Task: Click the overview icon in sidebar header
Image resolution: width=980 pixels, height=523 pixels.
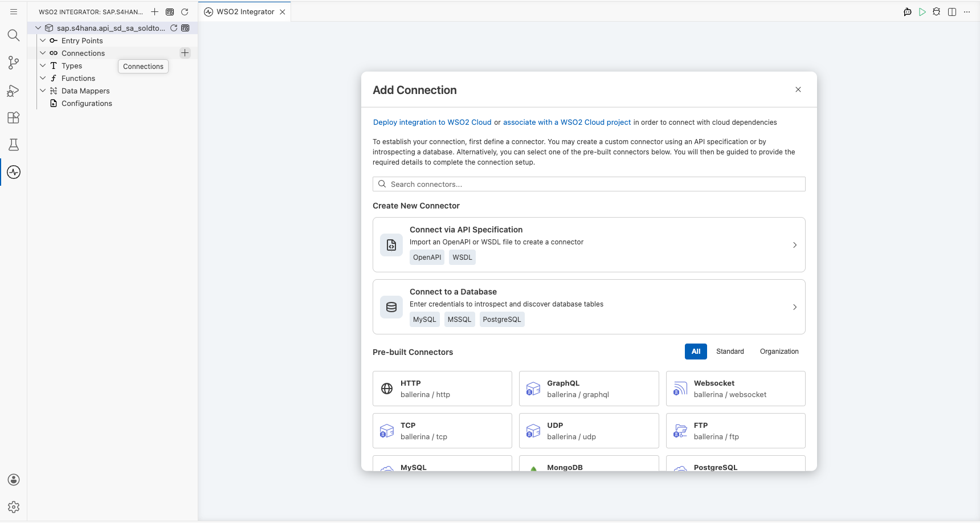Action: point(170,11)
